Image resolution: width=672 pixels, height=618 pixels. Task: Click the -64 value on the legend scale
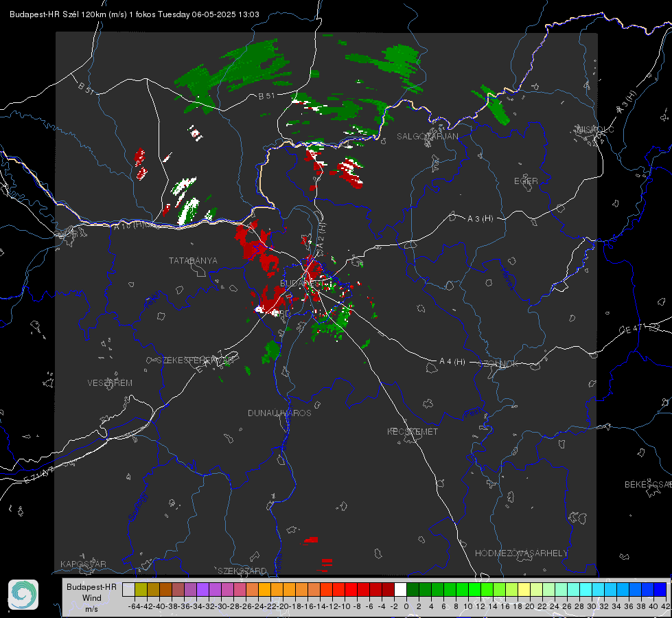pos(135,606)
